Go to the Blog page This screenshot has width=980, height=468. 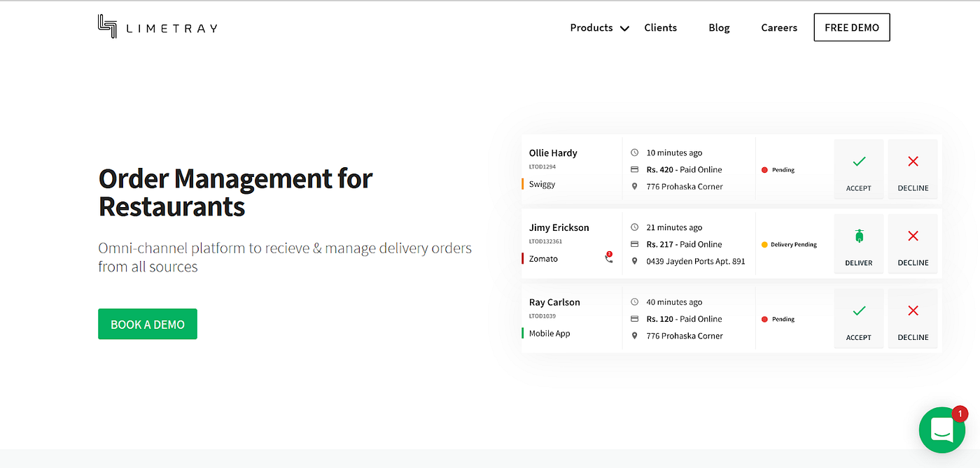coord(719,28)
